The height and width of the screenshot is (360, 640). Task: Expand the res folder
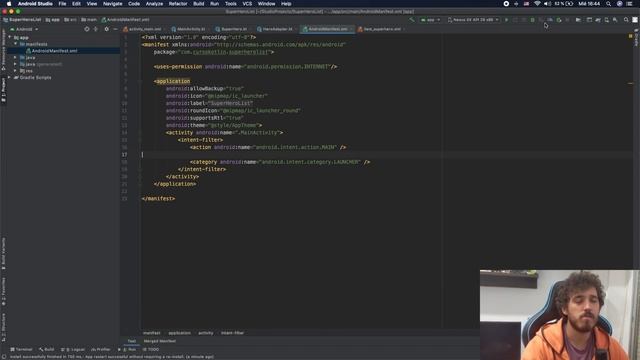pos(16,71)
